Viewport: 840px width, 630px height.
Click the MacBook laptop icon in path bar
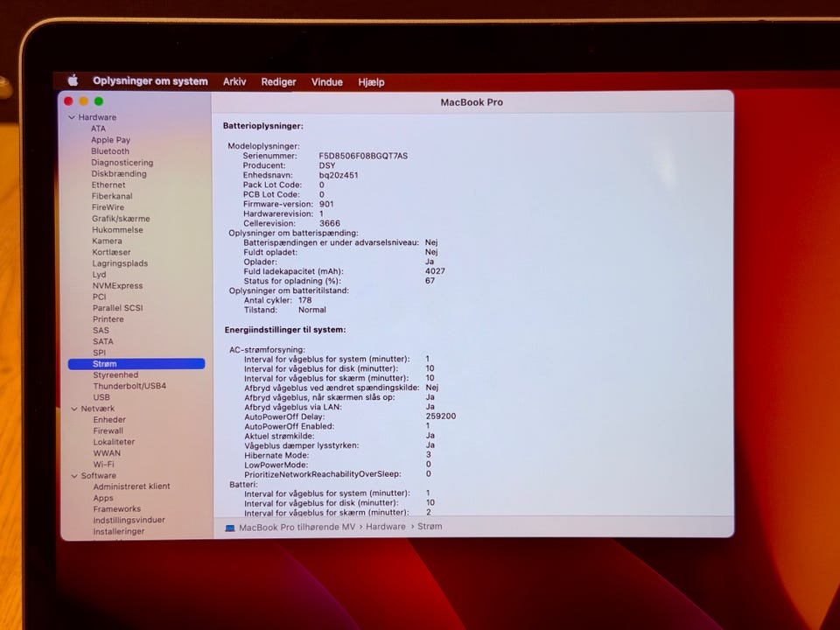pyautogui.click(x=230, y=528)
